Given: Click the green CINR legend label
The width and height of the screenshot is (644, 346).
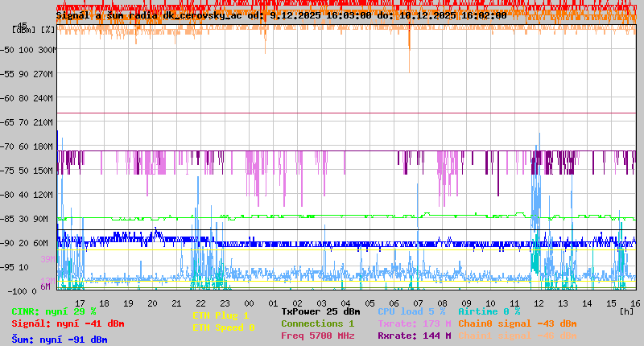Looking at the screenshot, I should pyautogui.click(x=54, y=311).
